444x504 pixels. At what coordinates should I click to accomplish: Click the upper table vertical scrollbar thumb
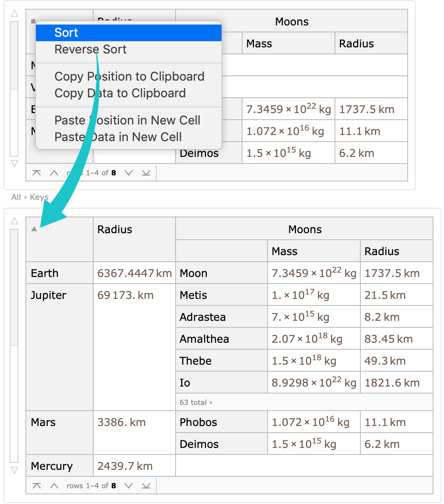[x=14, y=55]
